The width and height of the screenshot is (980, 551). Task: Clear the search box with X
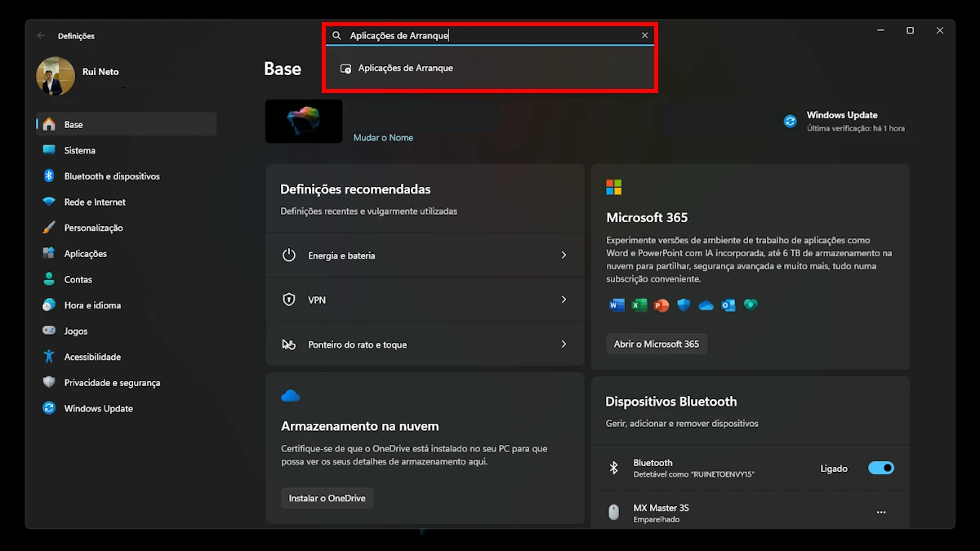point(644,36)
